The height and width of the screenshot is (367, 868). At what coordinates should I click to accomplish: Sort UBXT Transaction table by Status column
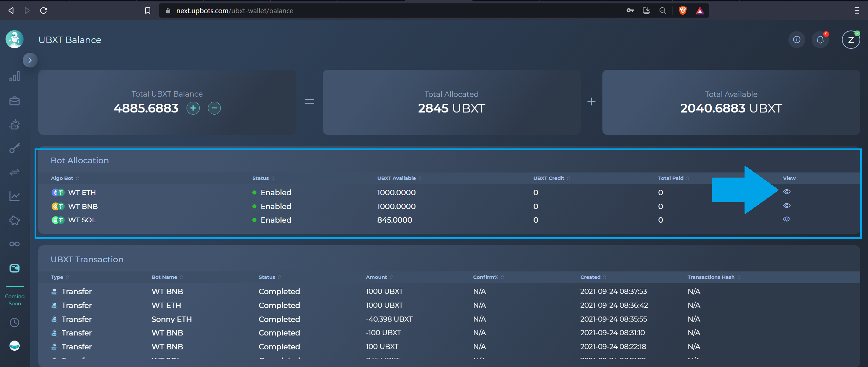[x=270, y=277]
